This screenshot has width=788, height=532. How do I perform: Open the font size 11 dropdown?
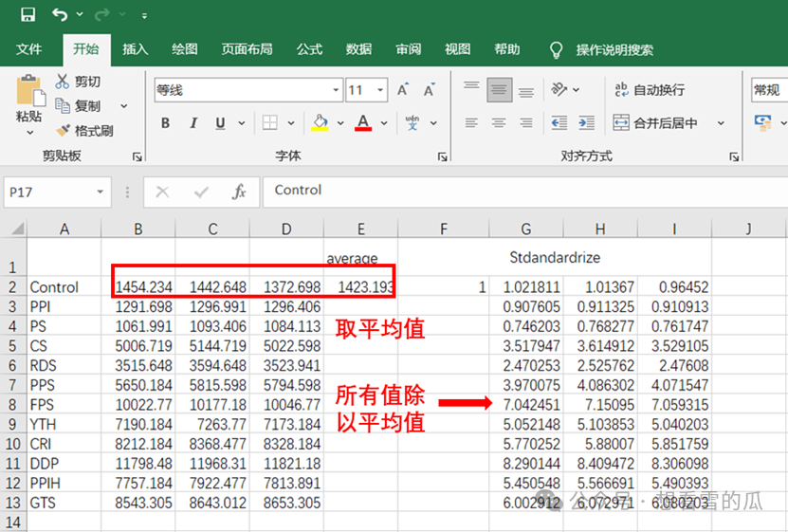[380, 90]
